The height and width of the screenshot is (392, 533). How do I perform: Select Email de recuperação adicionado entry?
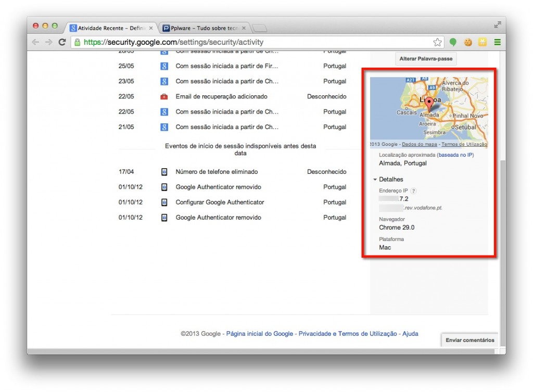pyautogui.click(x=232, y=96)
